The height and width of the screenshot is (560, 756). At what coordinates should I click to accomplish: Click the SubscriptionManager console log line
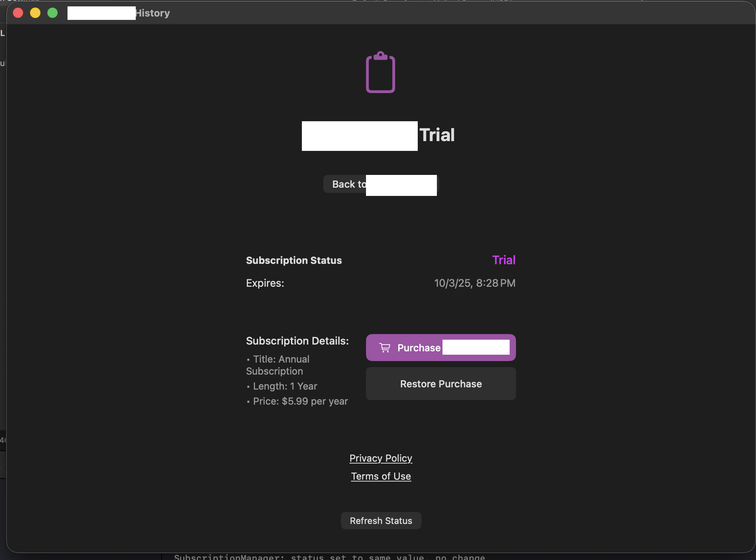click(x=329, y=557)
